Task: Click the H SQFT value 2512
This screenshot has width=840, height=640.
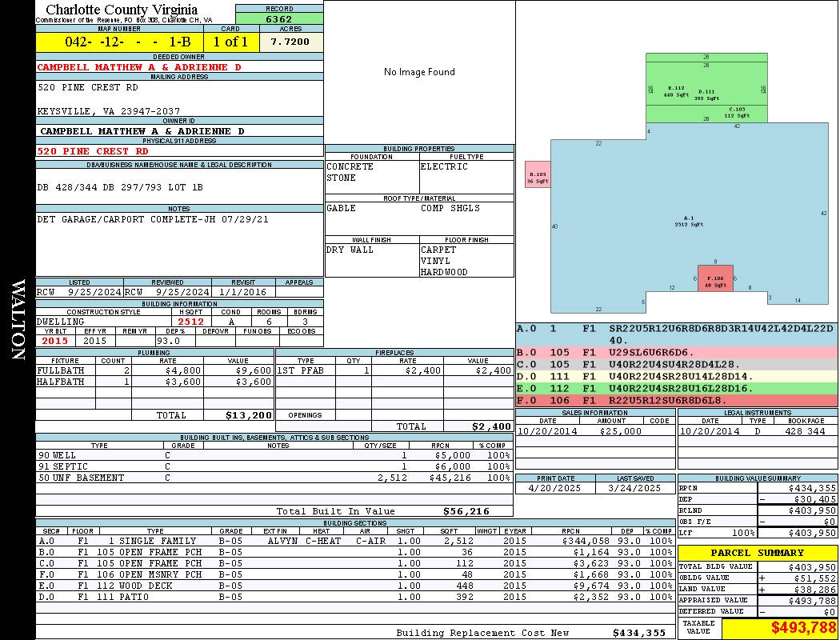Action: pos(191,322)
